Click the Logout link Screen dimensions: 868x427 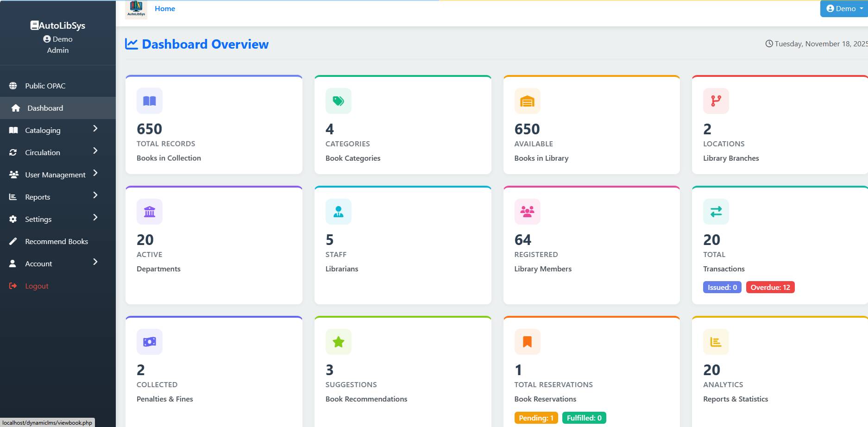[x=37, y=286]
